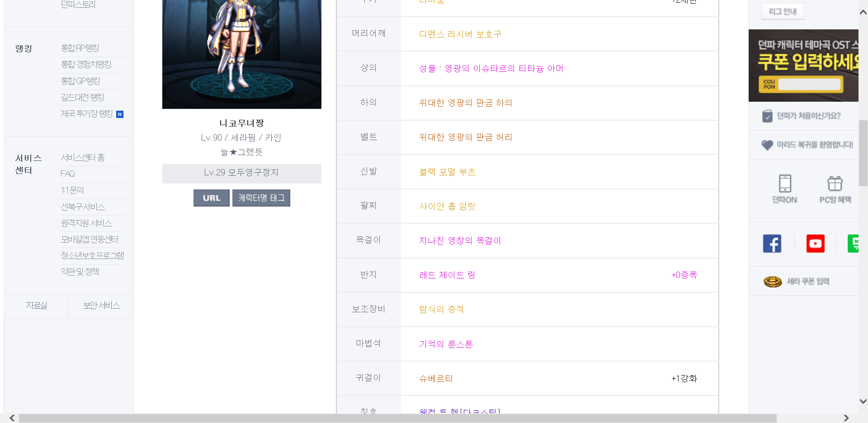Open 청소년보호프로그램 link

[92, 255]
